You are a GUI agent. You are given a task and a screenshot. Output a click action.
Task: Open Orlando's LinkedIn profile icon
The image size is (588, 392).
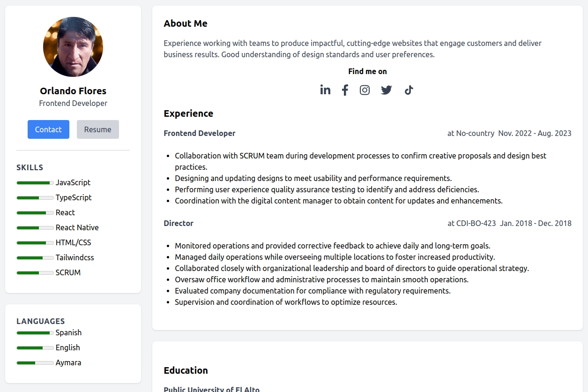point(325,90)
